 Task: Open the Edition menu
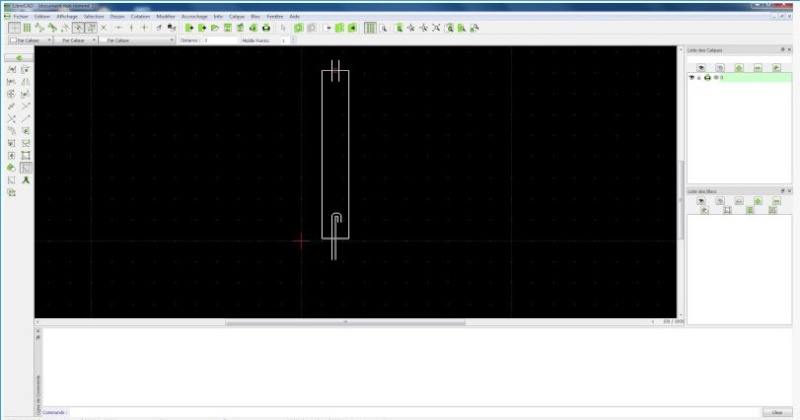(42, 16)
